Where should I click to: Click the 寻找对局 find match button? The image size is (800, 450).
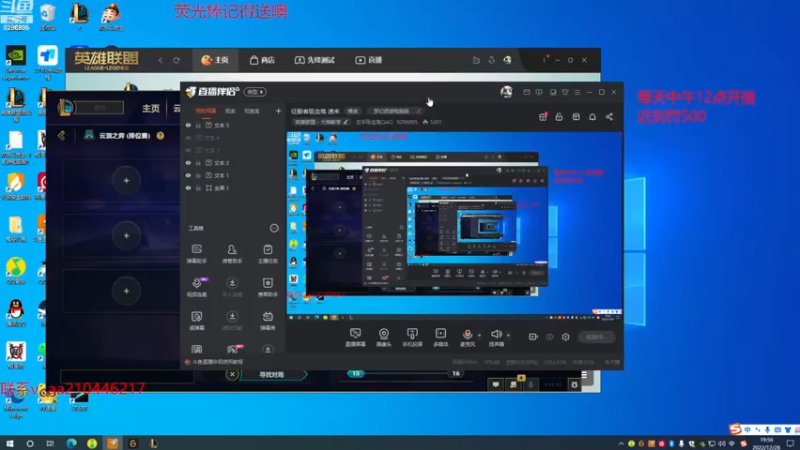pos(272,374)
